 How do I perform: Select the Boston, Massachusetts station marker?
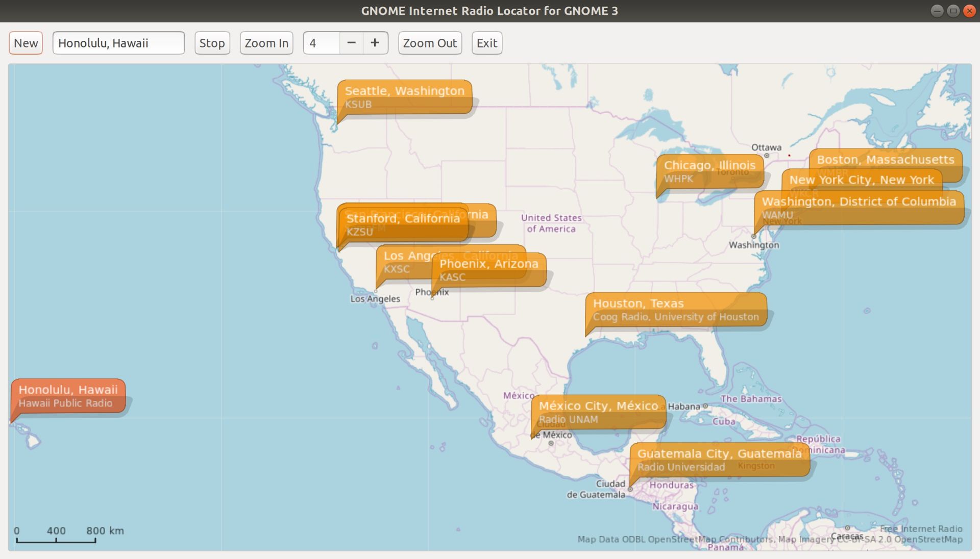coord(886,159)
